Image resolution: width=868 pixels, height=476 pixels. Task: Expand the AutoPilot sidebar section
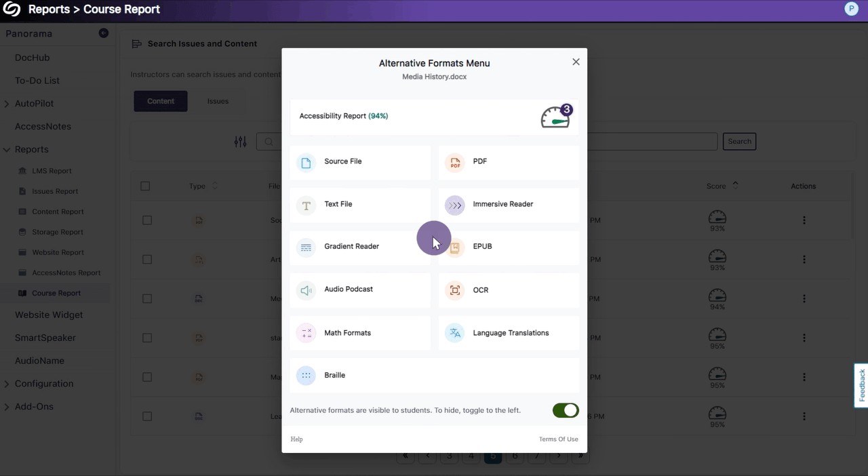[x=7, y=104]
